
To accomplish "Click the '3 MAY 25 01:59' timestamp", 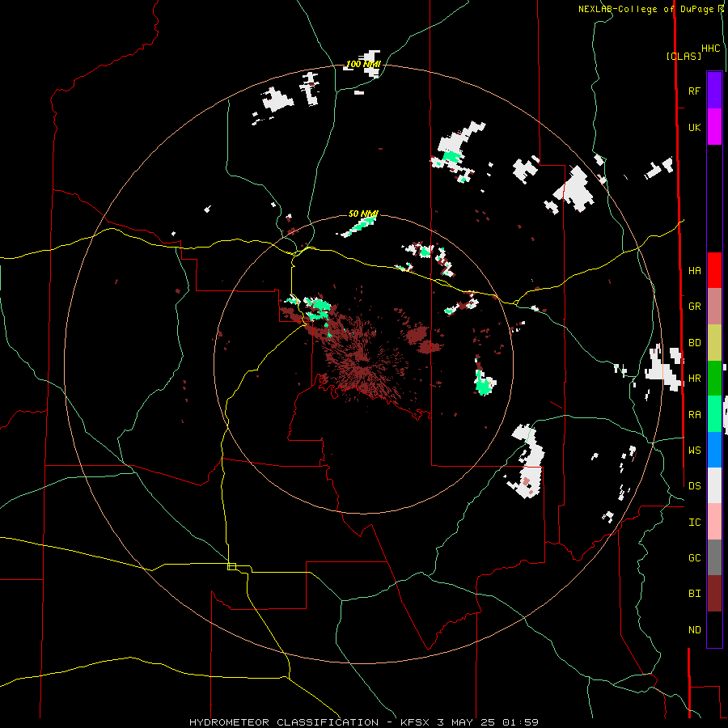I will [x=488, y=722].
